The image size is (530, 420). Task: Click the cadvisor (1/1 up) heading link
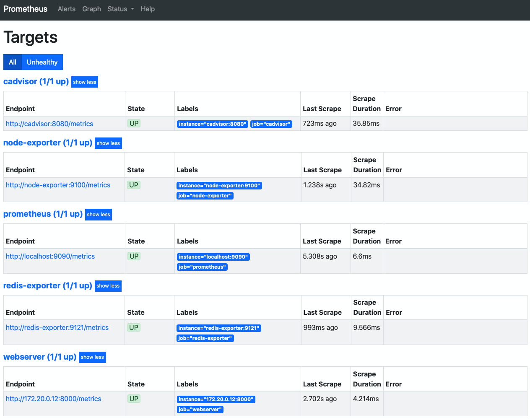[x=36, y=81]
